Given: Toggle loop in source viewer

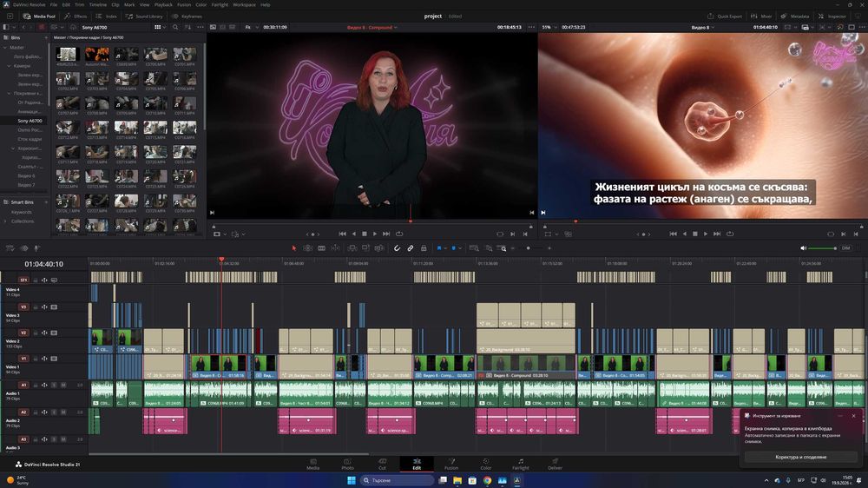Looking at the screenshot, I should (x=399, y=234).
